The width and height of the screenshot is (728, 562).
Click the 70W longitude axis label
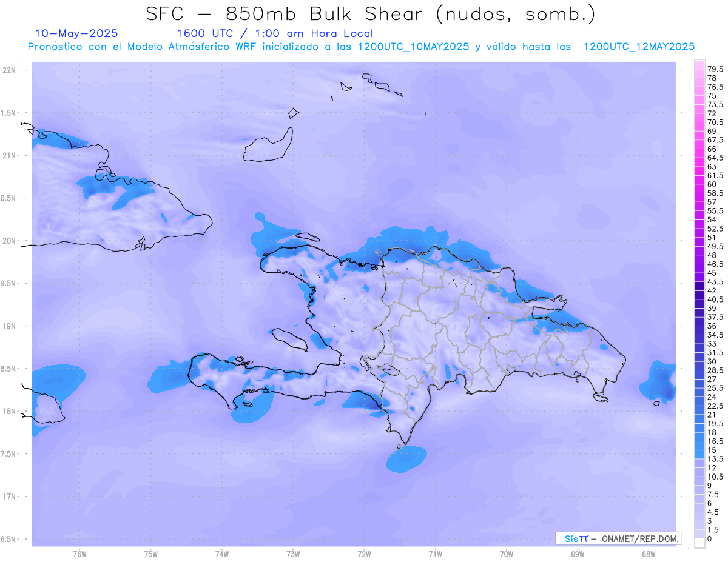(507, 554)
